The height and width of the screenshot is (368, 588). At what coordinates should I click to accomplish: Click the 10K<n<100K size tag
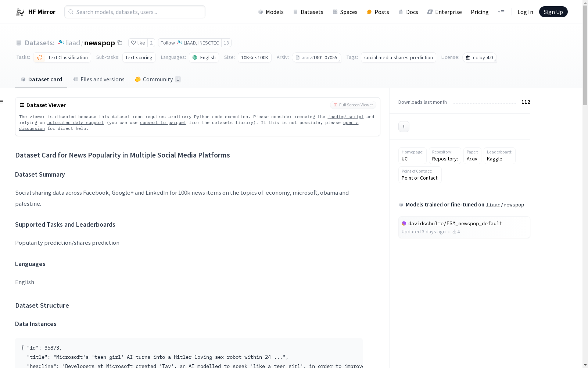click(255, 57)
